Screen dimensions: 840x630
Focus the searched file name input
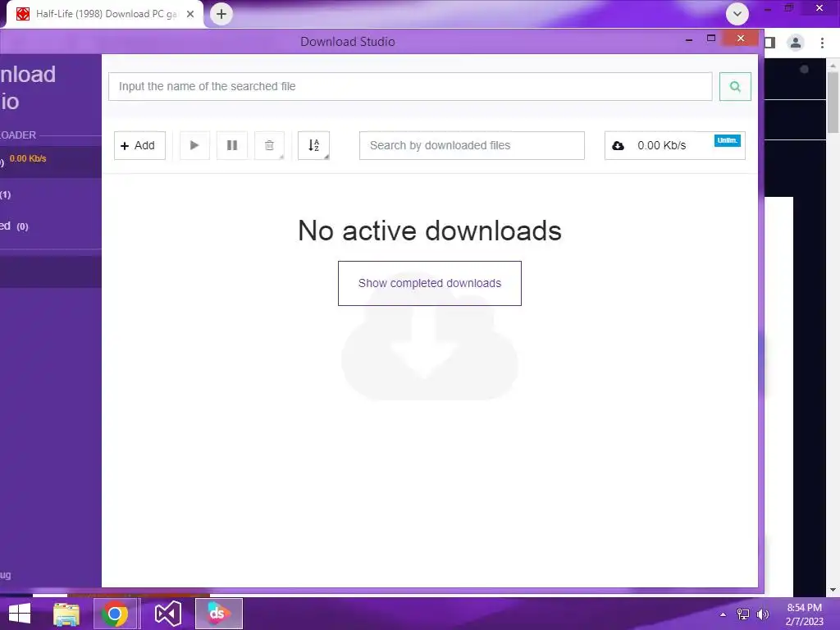410,87
